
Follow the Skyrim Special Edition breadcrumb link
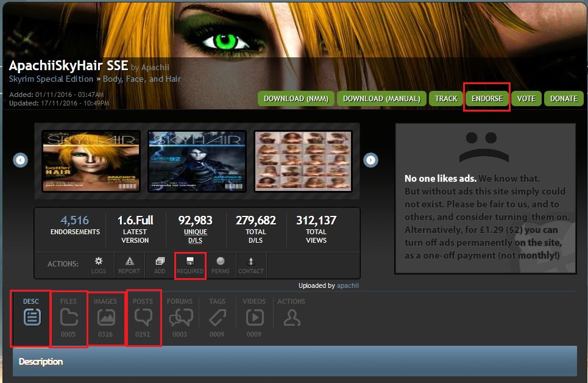[x=51, y=79]
